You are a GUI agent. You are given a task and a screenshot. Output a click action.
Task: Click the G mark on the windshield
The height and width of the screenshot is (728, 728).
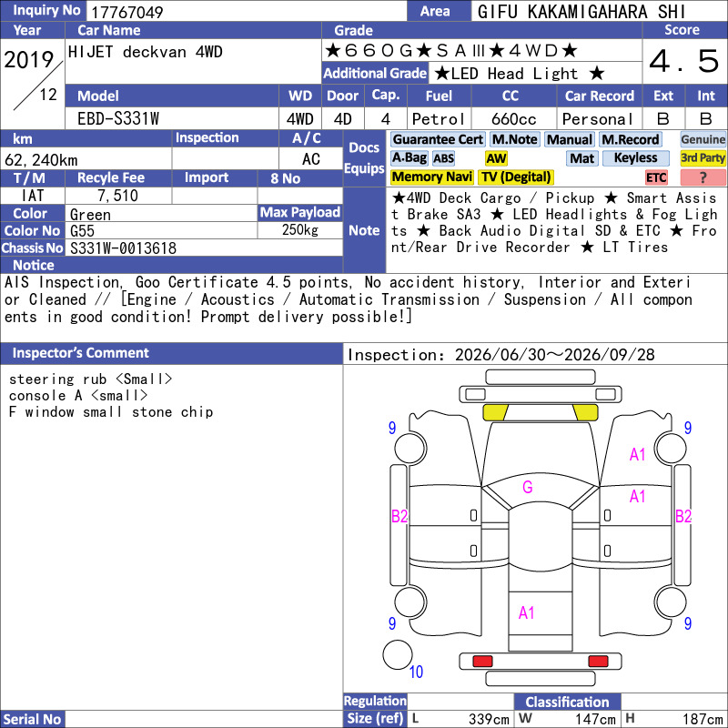[528, 488]
